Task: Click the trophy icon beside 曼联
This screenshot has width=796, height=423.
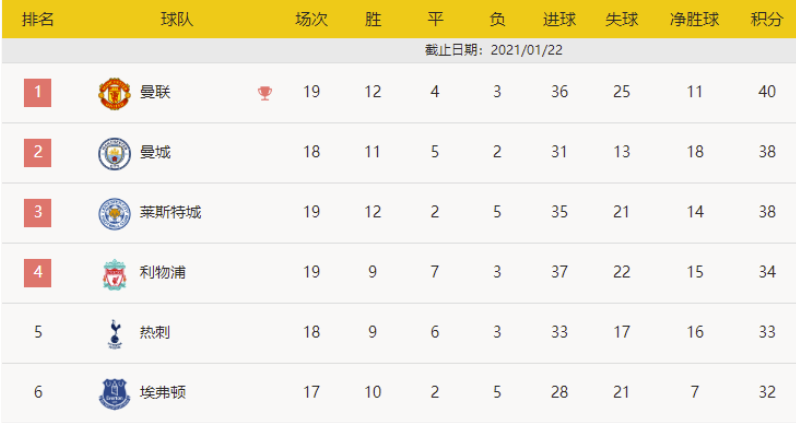Action: [264, 93]
